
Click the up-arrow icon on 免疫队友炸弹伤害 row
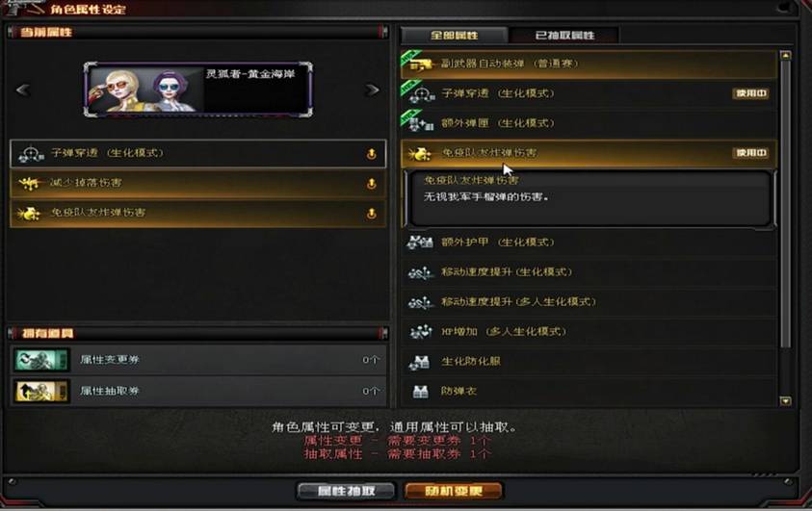click(371, 213)
